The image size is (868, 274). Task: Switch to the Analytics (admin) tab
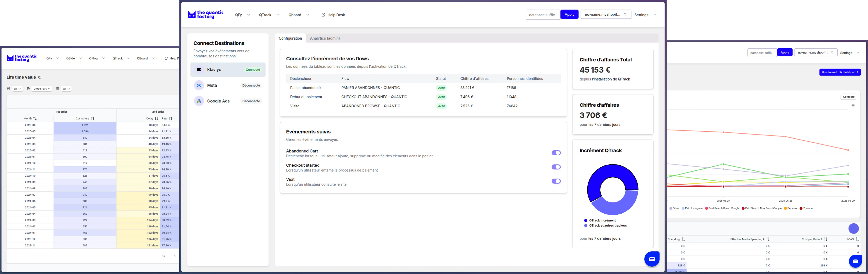pyautogui.click(x=325, y=38)
